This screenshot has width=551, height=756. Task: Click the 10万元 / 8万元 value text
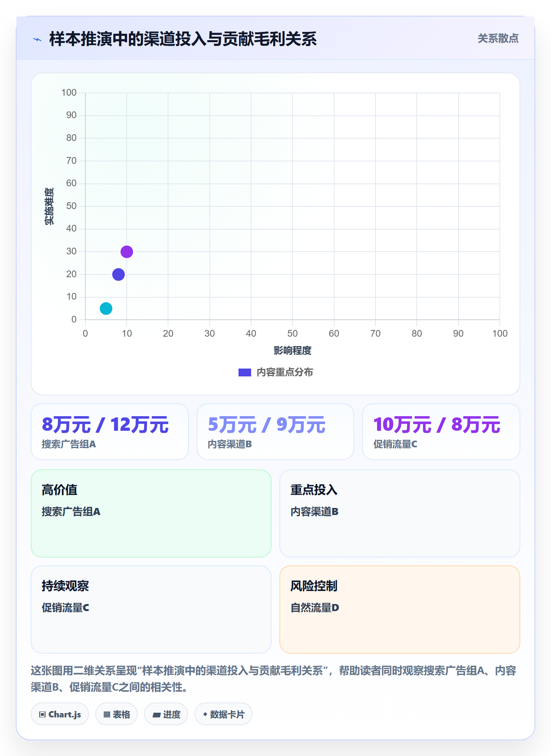[x=437, y=424]
